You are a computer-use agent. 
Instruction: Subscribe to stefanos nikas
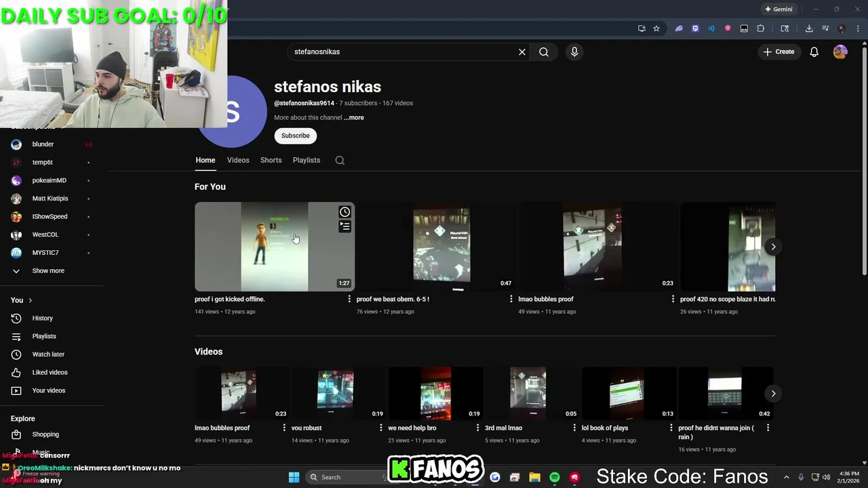point(296,136)
